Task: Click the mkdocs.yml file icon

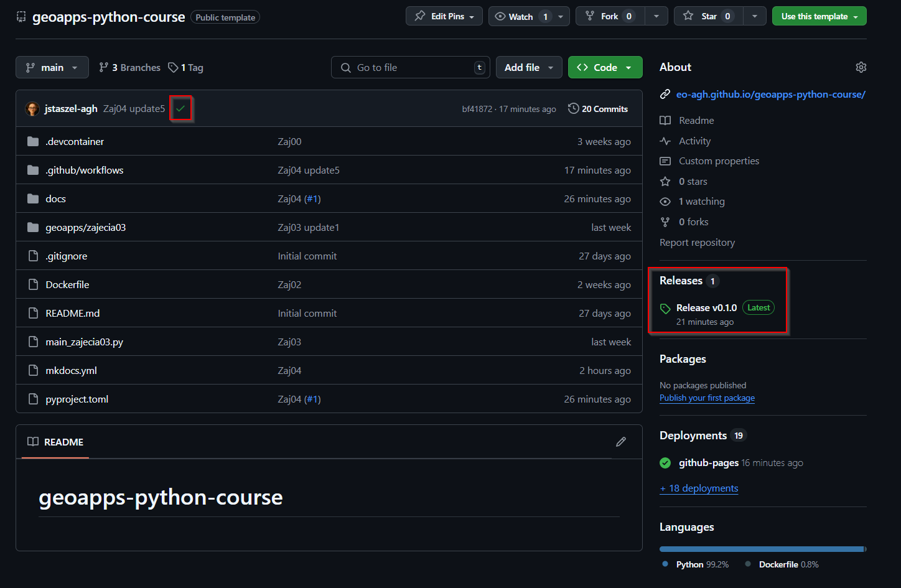Action: coord(34,371)
